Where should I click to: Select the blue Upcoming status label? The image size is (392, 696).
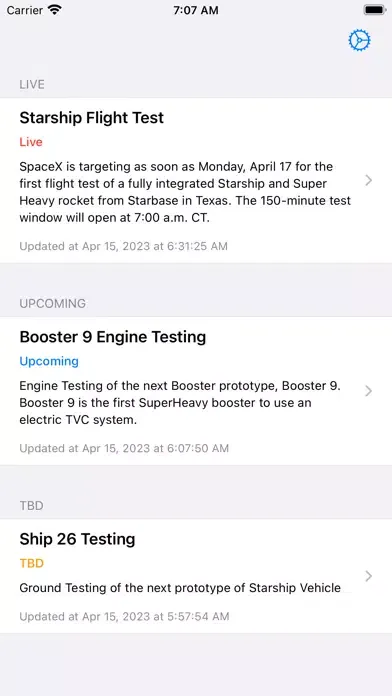point(49,361)
